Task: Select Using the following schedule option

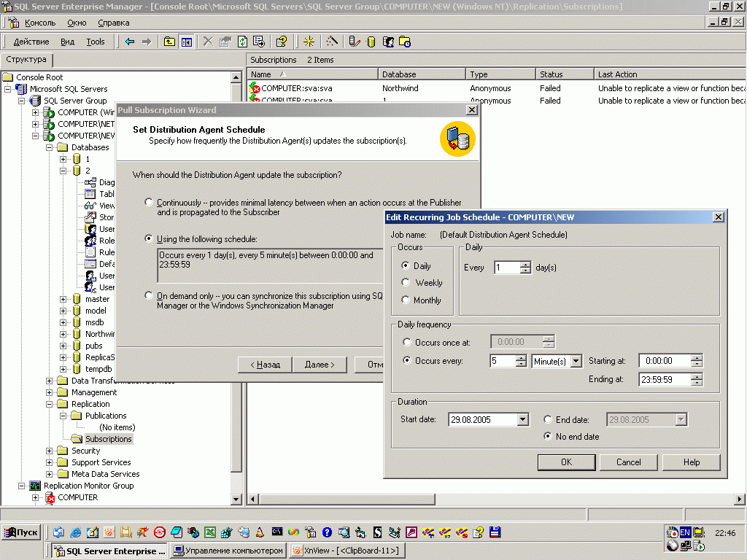Action: click(149, 238)
